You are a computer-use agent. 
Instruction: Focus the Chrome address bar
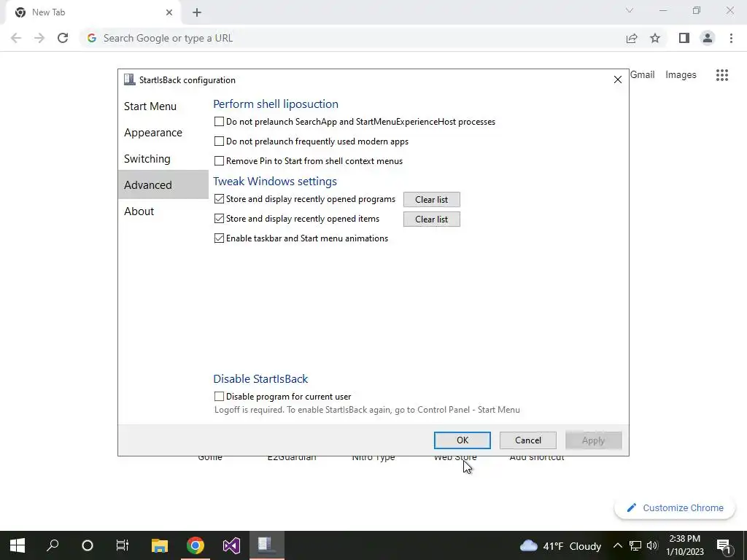tap(352, 38)
